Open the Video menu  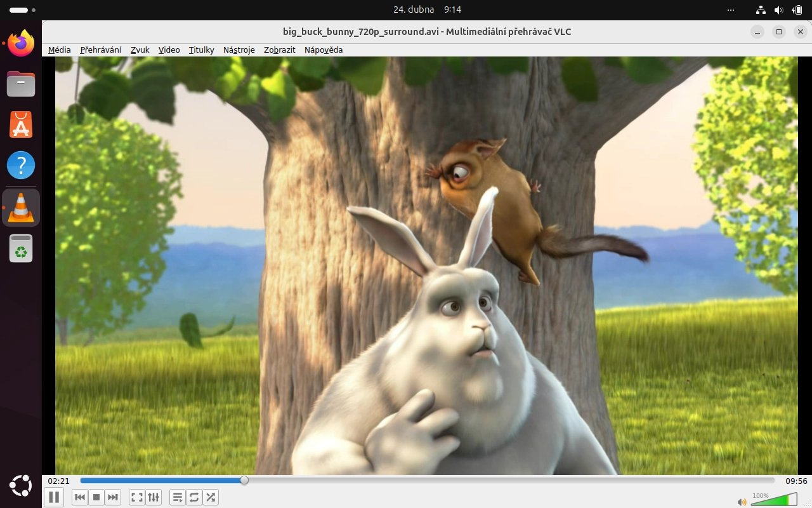[169, 50]
